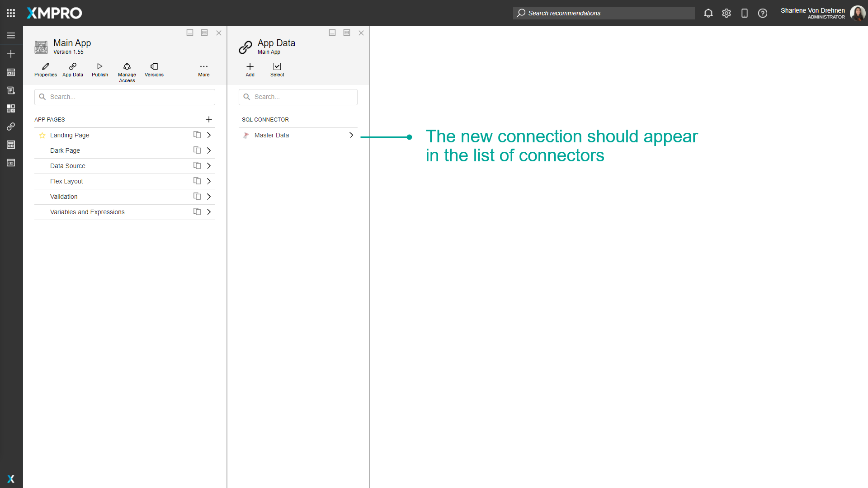Expand the Variables and Expressions page
Image resolution: width=868 pixels, height=488 pixels.
[208, 211]
